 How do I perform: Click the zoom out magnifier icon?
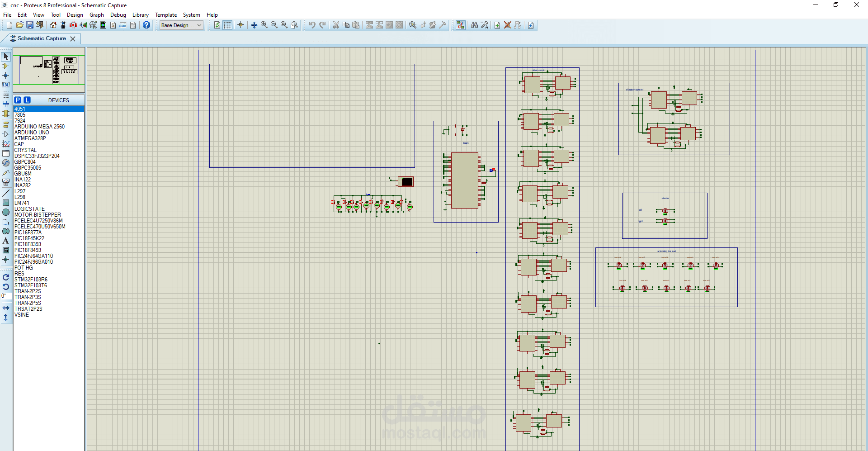pos(274,25)
